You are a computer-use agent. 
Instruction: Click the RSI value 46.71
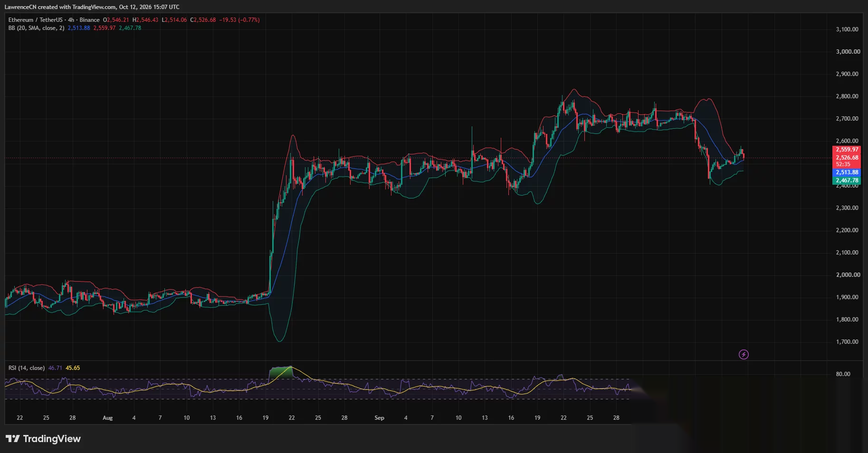(x=55, y=368)
